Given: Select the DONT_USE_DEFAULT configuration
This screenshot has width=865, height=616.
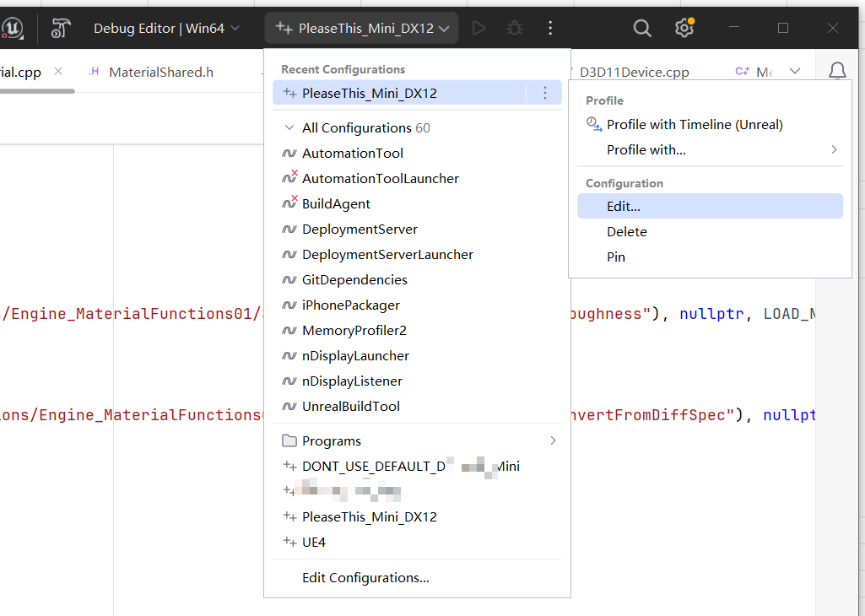Looking at the screenshot, I should [x=417, y=467].
